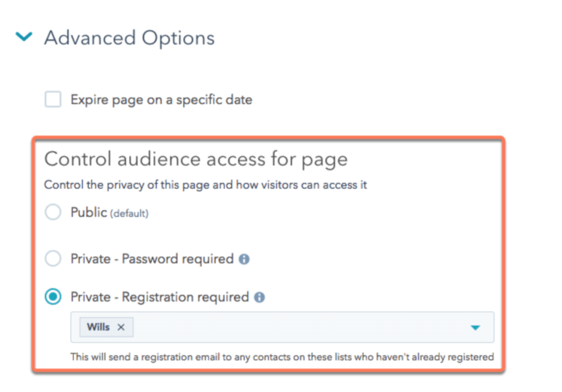562x392 pixels.
Task: Click the Expire page on a specific date label
Action: tap(161, 100)
